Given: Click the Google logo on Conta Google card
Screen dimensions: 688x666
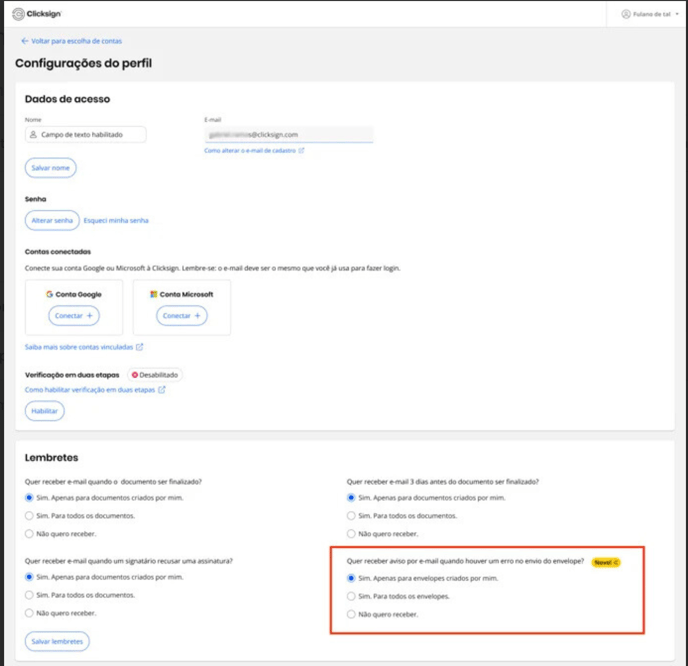Looking at the screenshot, I should [48, 294].
